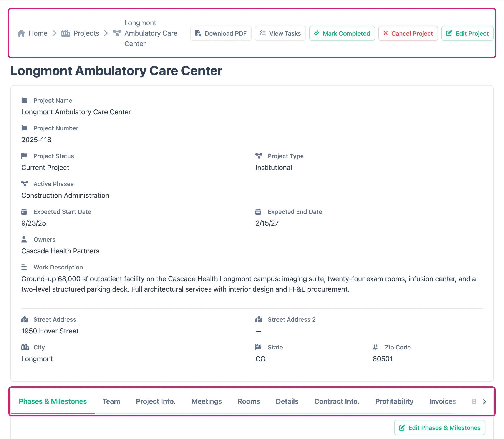Click the zip code value 80501

(383, 359)
